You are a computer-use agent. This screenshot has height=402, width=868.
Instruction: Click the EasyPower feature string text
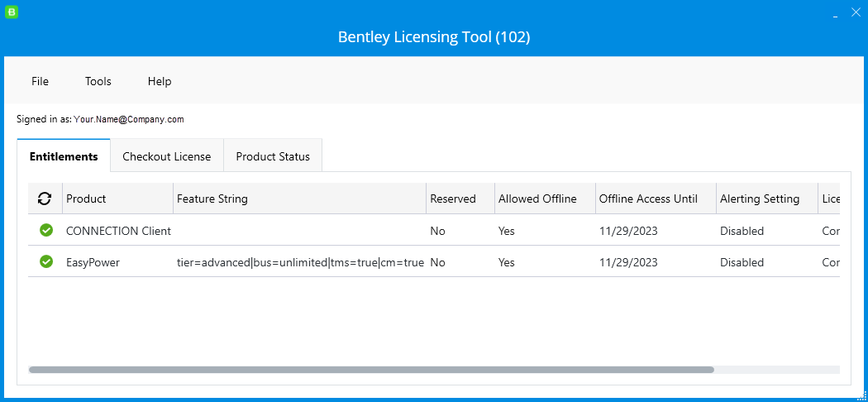(300, 262)
